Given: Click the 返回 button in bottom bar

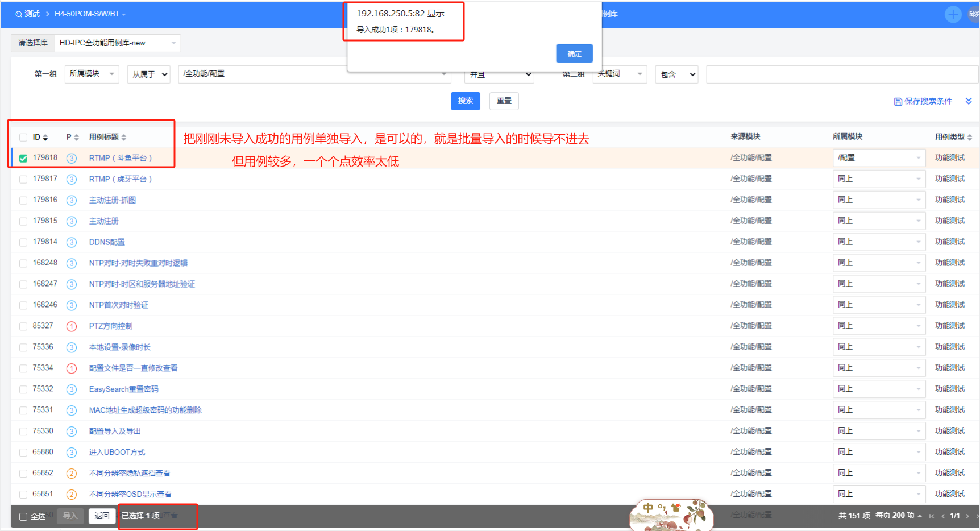Looking at the screenshot, I should click(x=102, y=516).
